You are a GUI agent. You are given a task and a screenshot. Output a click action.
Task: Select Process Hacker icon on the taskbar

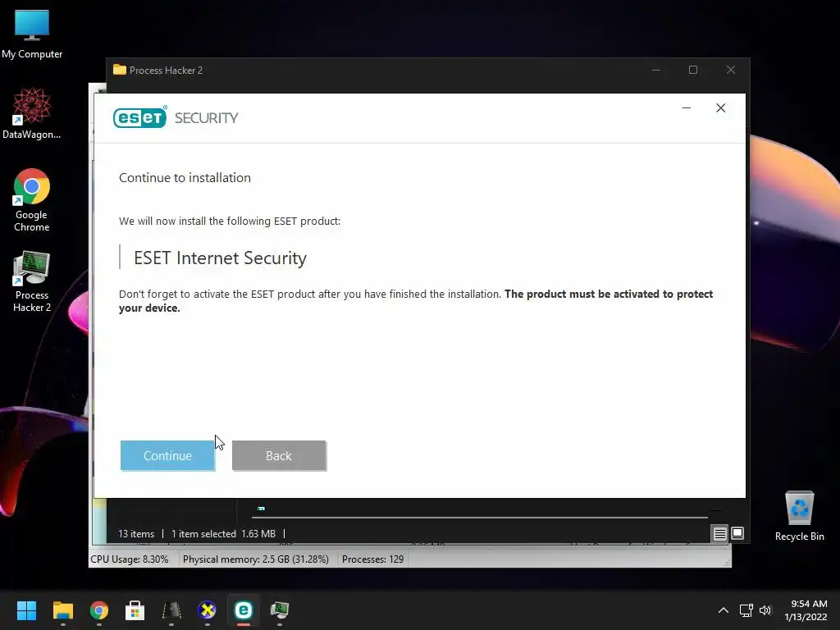[280, 610]
